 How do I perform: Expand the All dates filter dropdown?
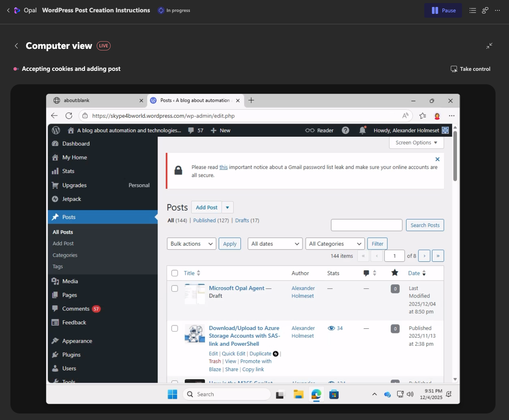tap(275, 244)
